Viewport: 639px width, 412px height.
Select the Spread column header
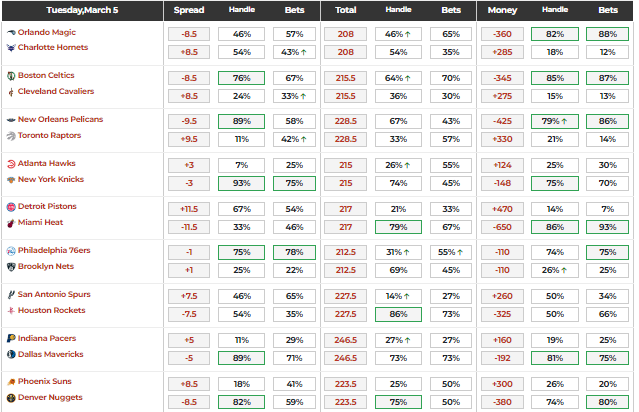pyautogui.click(x=189, y=10)
